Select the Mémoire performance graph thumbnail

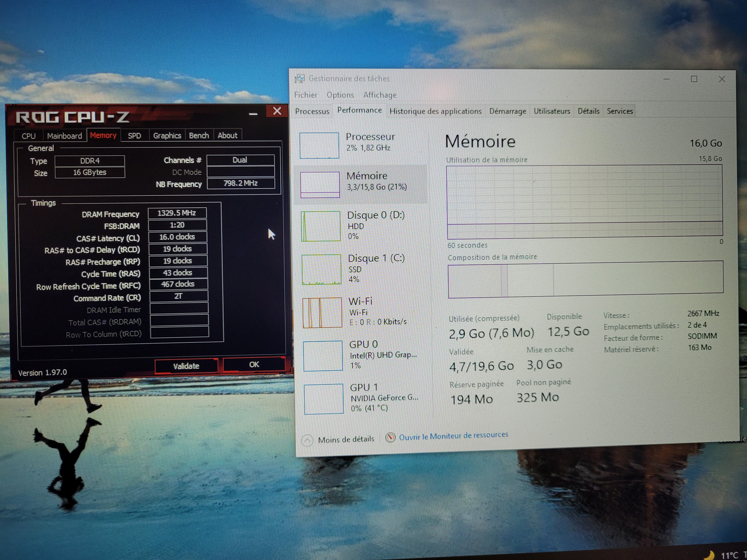(x=320, y=185)
